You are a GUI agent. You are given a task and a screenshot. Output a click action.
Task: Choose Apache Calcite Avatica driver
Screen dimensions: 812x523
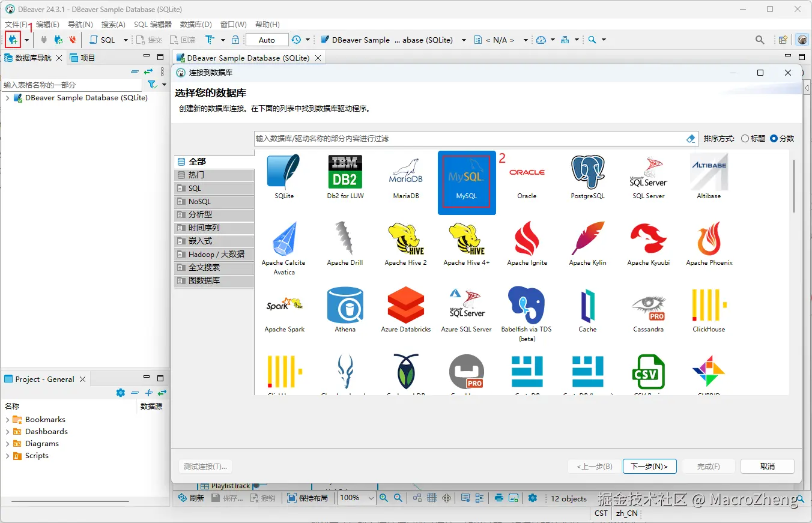[285, 248]
